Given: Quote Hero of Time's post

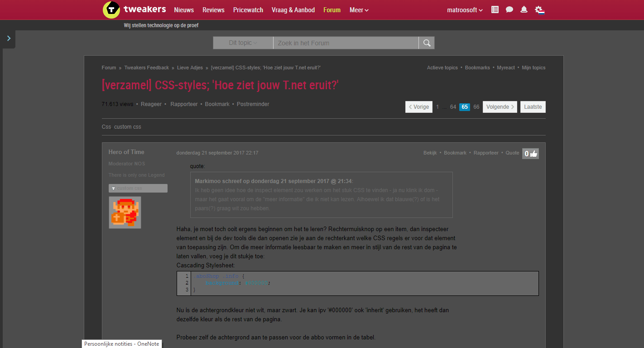Looking at the screenshot, I should [513, 153].
